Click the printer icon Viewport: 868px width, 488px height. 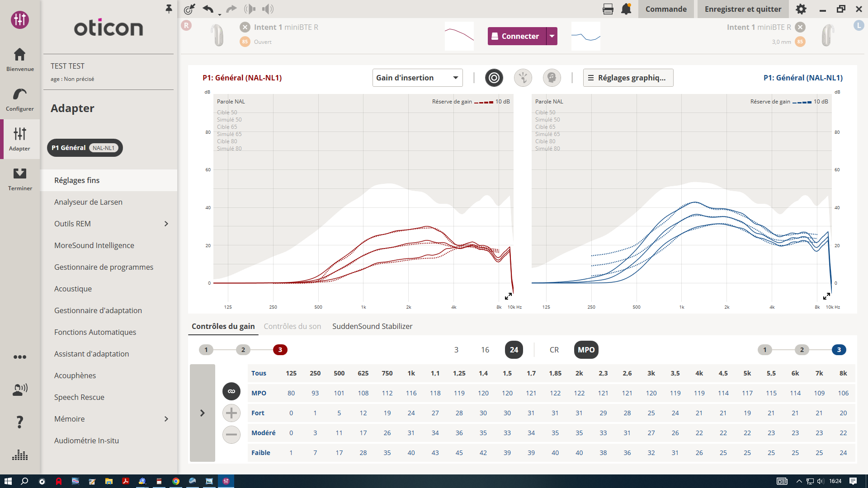(x=608, y=9)
